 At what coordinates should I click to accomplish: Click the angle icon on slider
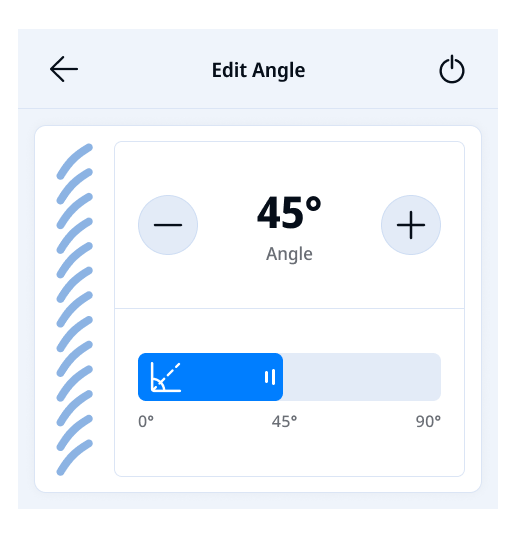tap(166, 377)
